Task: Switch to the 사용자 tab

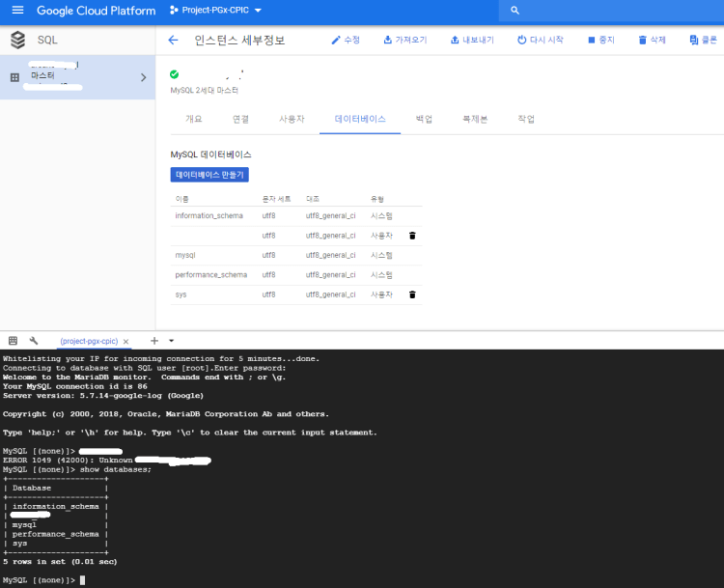Action: [291, 119]
